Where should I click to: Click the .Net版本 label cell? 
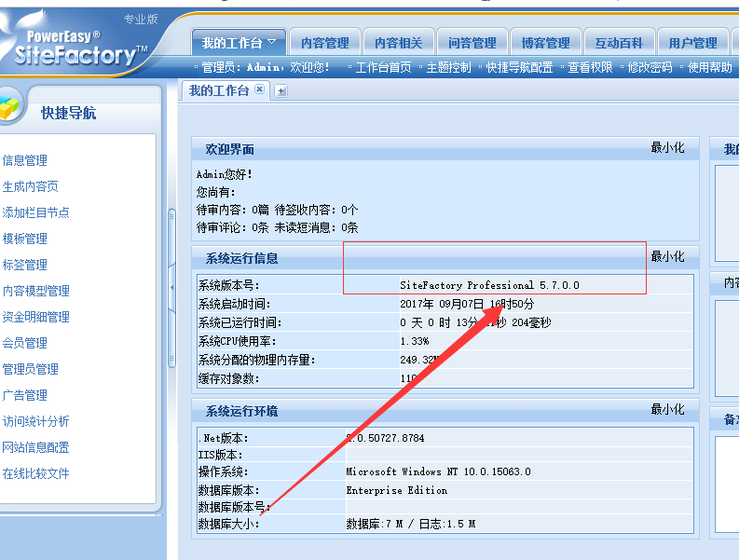271,438
